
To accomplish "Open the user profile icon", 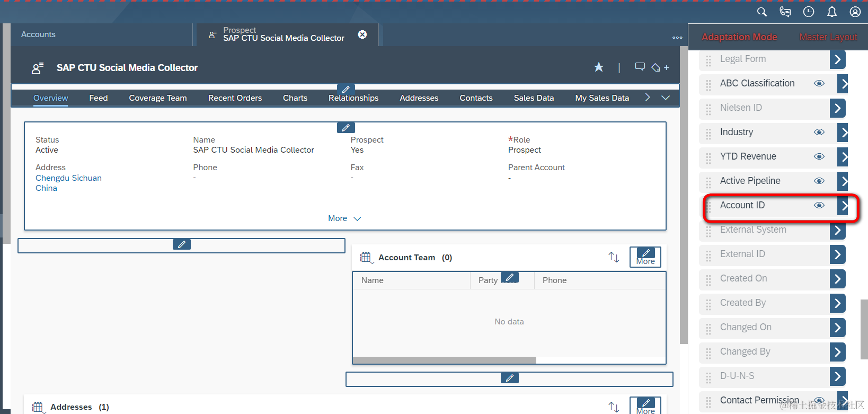I will 855,12.
